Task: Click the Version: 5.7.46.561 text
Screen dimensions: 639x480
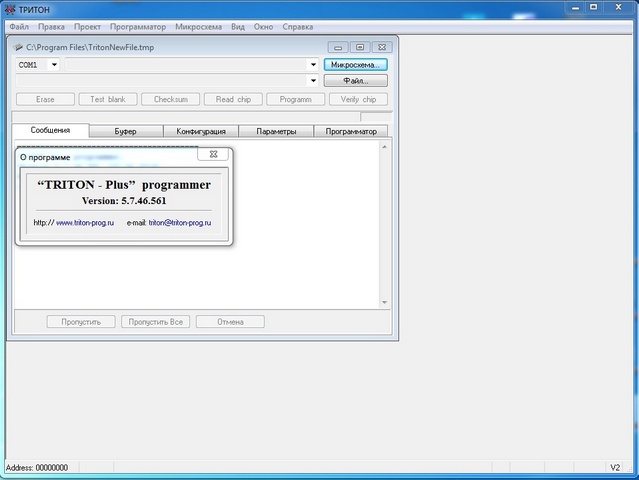Action: [124, 201]
